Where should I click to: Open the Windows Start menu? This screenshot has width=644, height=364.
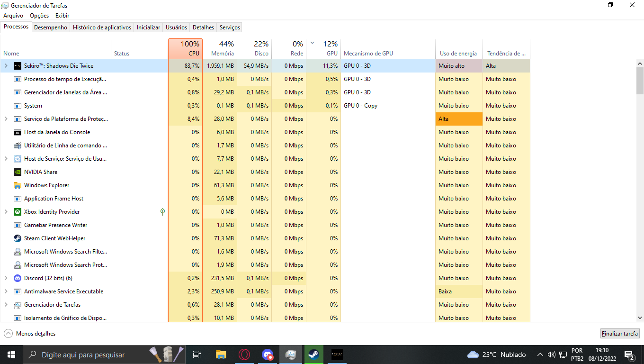(11, 355)
